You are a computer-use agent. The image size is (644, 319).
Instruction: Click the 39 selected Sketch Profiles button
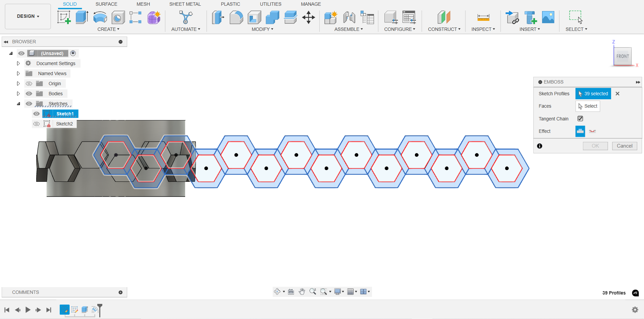tap(593, 94)
